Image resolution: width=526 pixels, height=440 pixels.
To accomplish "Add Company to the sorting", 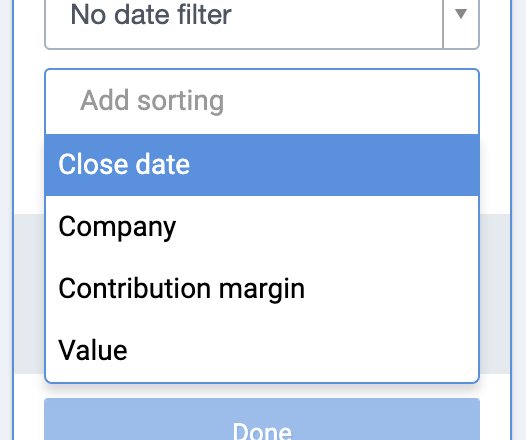I will (262, 227).
